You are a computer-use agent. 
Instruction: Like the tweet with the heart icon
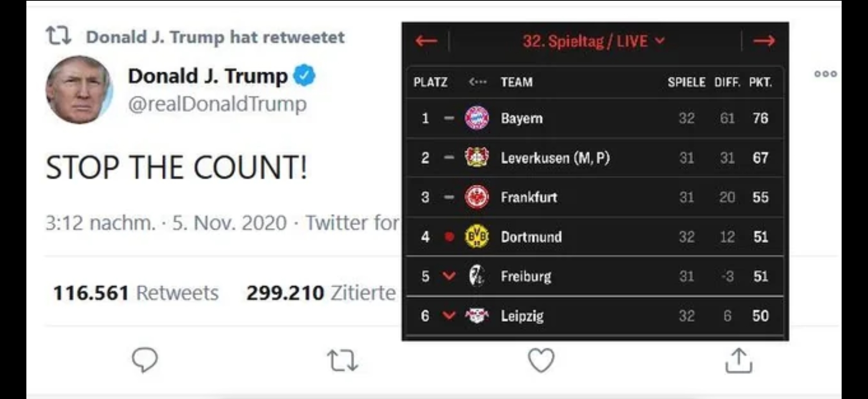541,360
